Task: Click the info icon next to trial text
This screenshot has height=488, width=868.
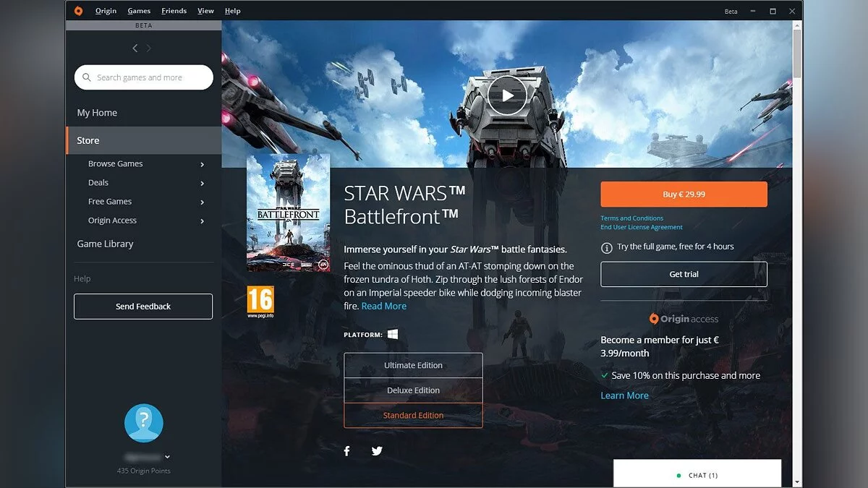Action: [x=607, y=247]
